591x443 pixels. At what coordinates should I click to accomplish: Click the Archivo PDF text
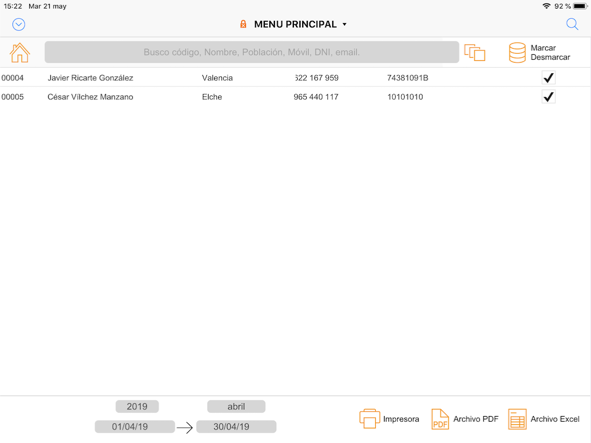[476, 419]
